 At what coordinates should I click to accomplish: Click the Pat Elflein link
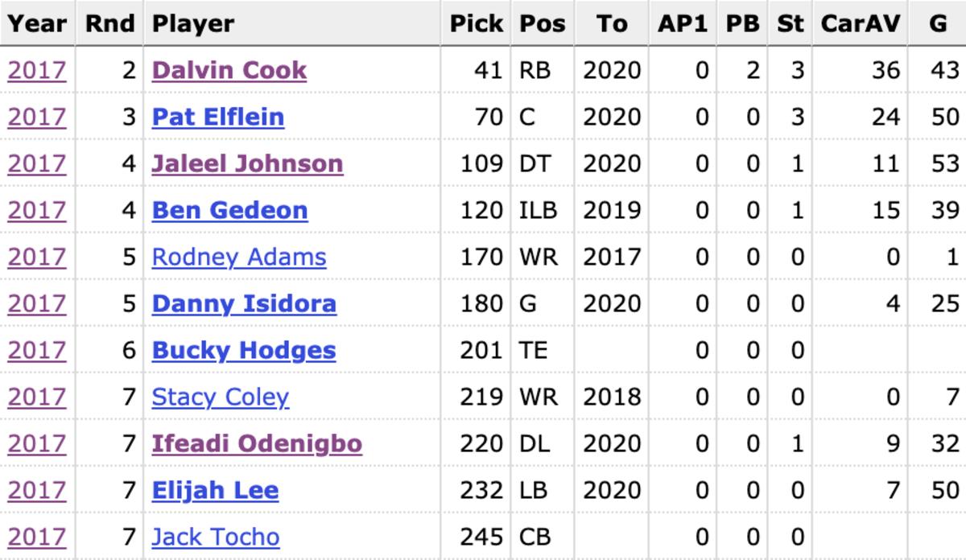pos(218,117)
